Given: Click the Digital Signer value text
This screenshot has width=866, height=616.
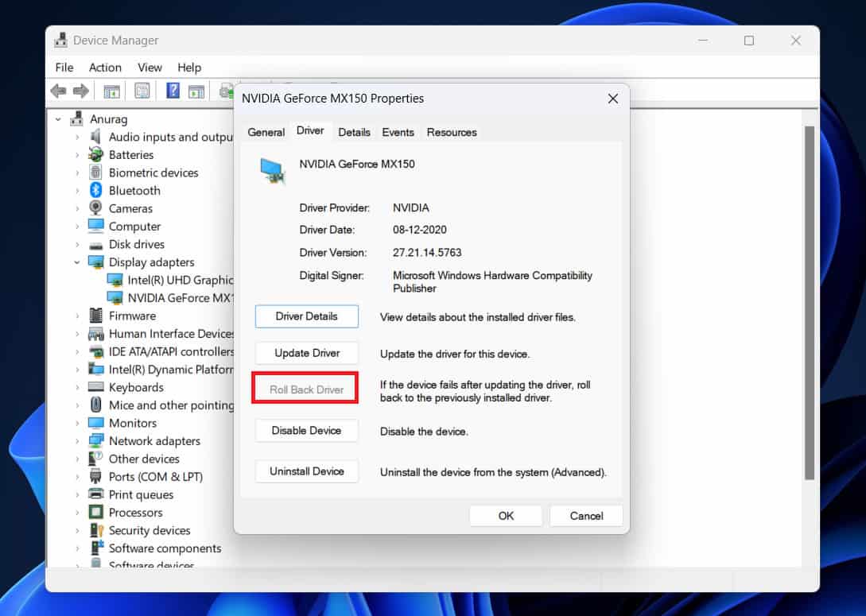Looking at the screenshot, I should (492, 281).
